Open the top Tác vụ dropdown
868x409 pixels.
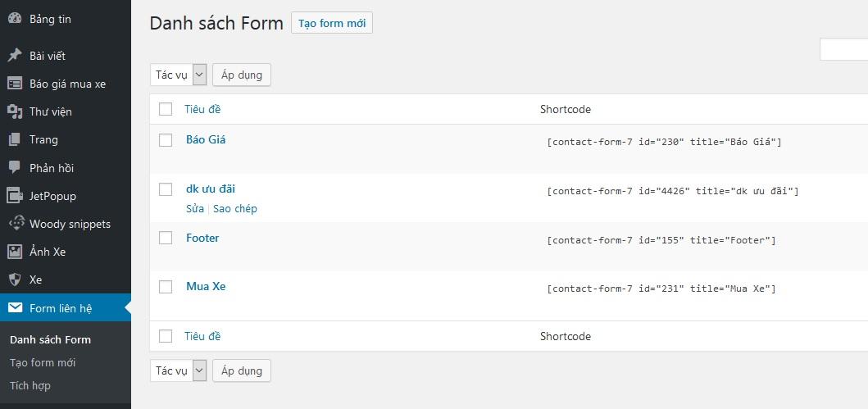click(178, 75)
